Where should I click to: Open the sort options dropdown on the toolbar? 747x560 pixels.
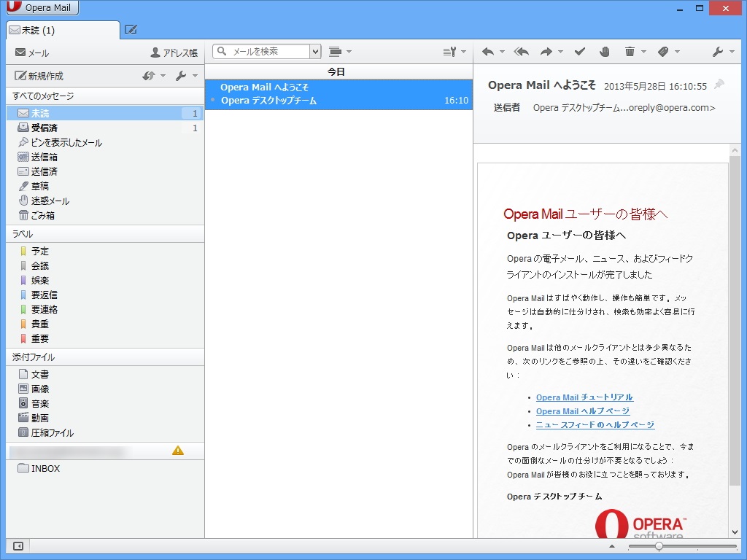451,52
